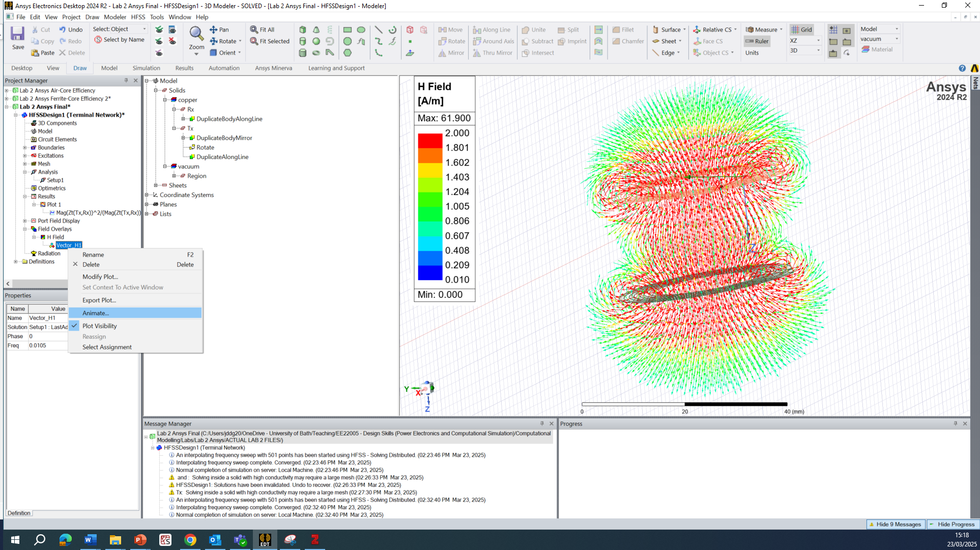Switch to the Simulation ribbon tab

pyautogui.click(x=146, y=68)
